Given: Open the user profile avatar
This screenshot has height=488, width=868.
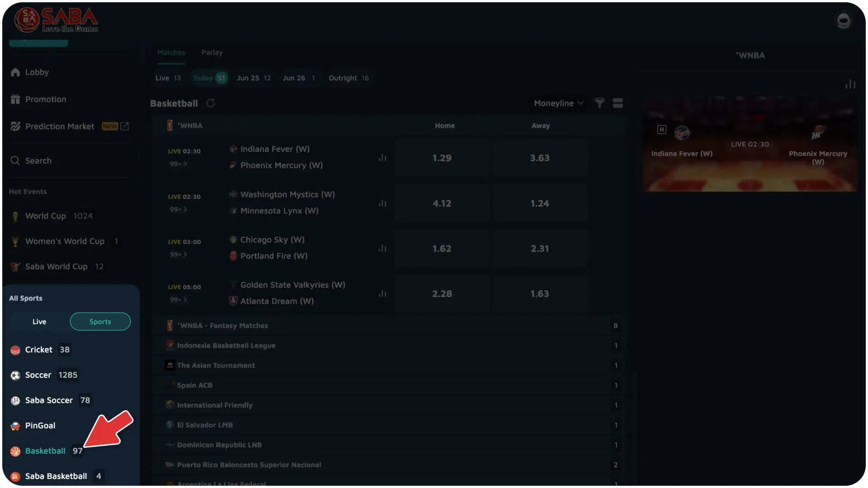Looking at the screenshot, I should (x=843, y=20).
